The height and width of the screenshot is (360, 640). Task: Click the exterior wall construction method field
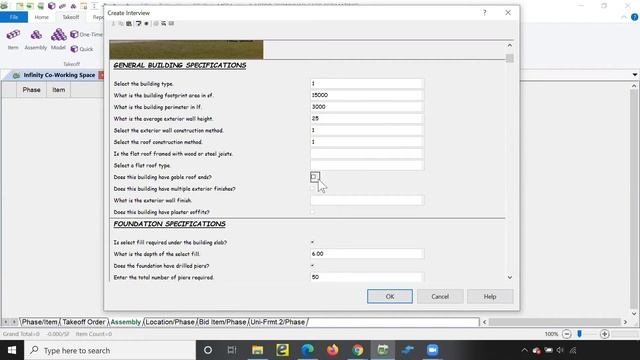(x=367, y=130)
